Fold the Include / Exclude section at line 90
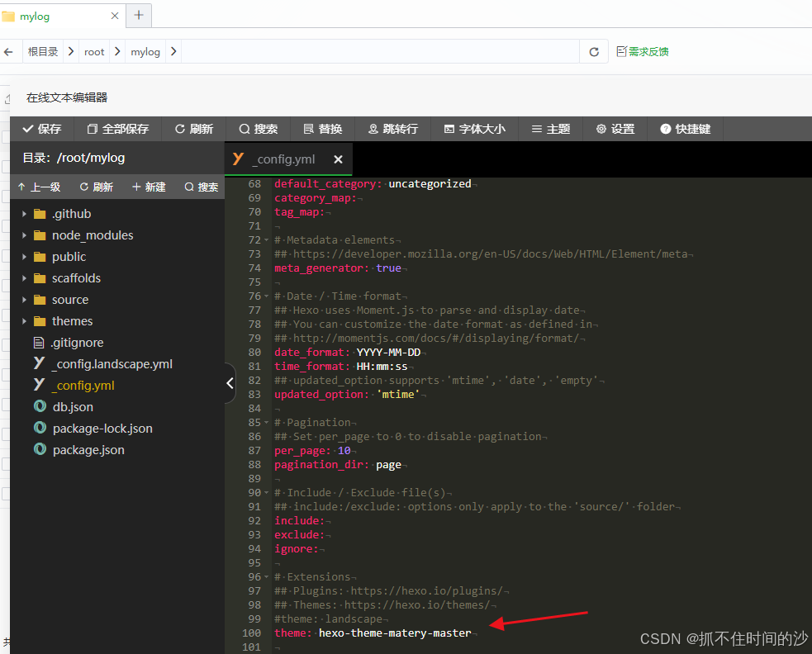Image resolution: width=812 pixels, height=654 pixels. pyautogui.click(x=266, y=493)
